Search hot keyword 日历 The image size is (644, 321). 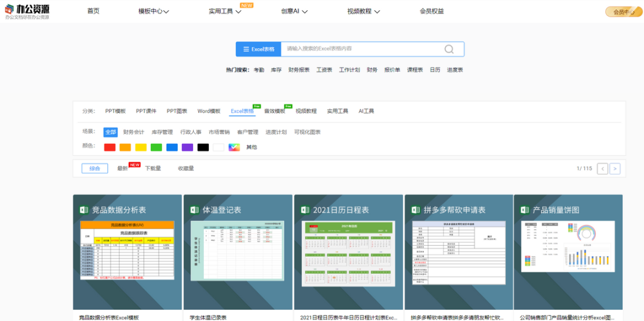click(x=435, y=70)
